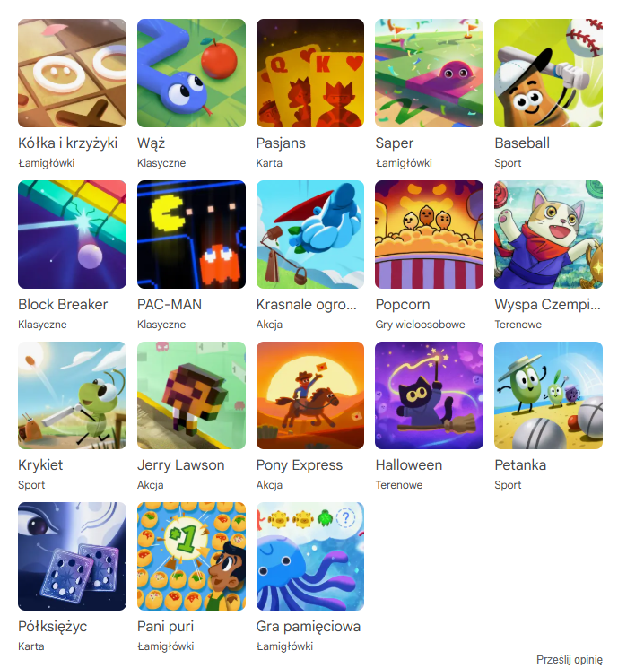The image size is (644, 668).
Task: Click the Halloween title text link
Action: click(409, 464)
